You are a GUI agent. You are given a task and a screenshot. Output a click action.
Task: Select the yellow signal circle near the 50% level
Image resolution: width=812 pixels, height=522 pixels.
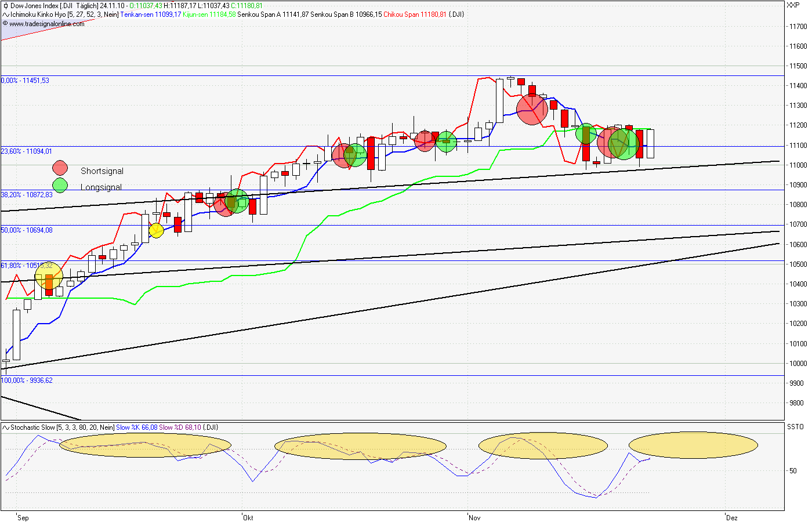pyautogui.click(x=155, y=230)
